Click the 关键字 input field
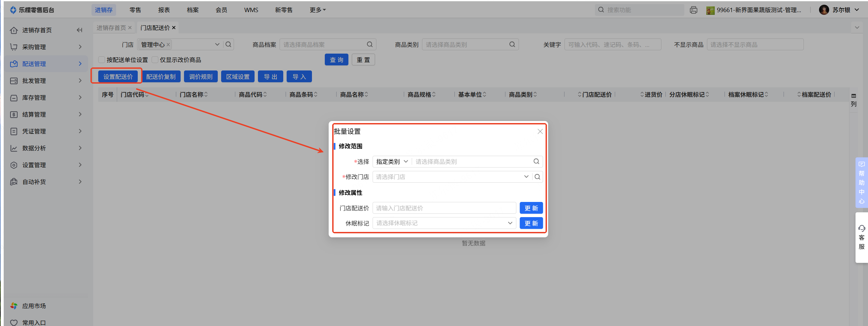 pyautogui.click(x=612, y=45)
